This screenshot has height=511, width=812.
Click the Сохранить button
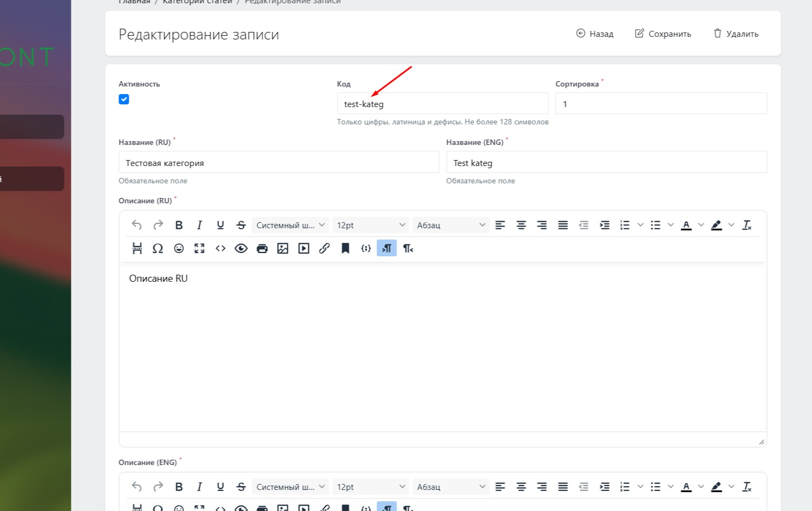point(663,34)
